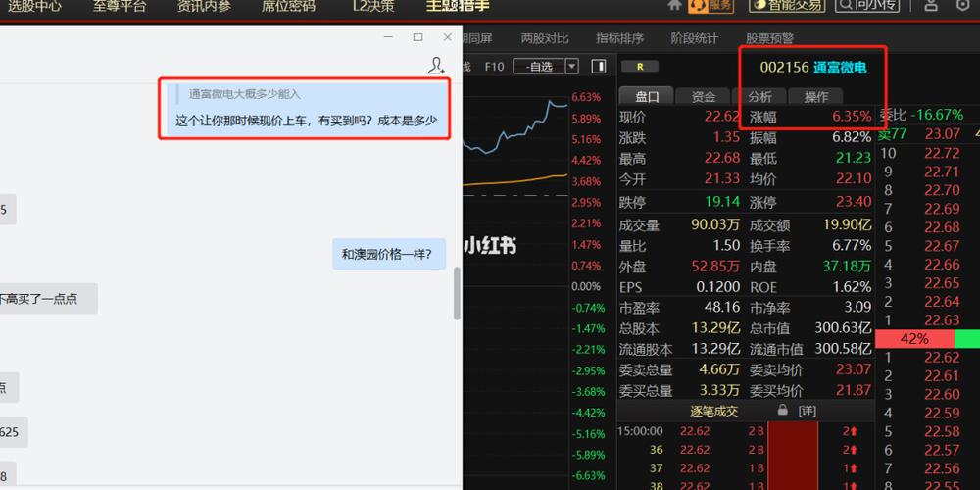The image size is (980, 490).
Task: Click the intraday price line chart
Action: point(515,128)
